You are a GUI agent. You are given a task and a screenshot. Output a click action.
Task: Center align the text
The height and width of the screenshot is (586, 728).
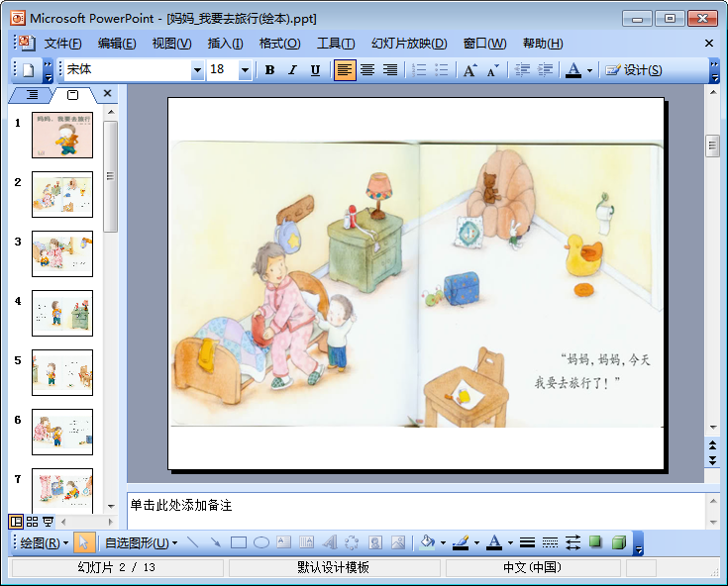coord(367,70)
